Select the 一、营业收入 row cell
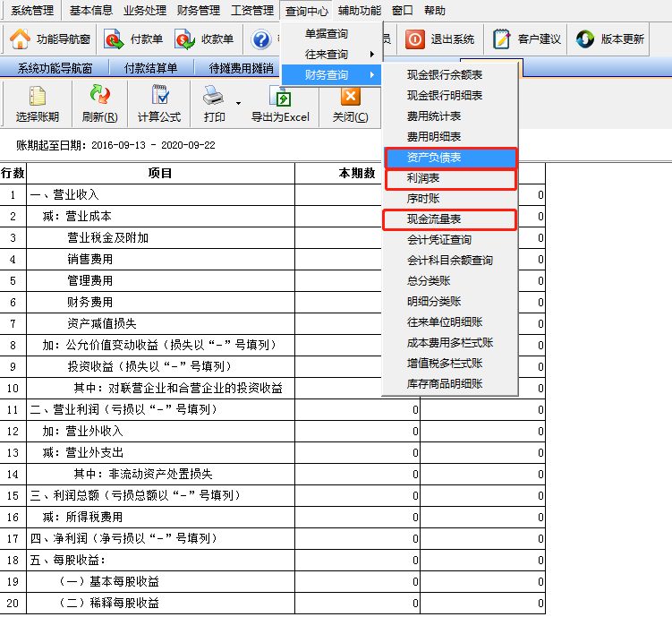This screenshot has width=672, height=617. tap(160, 195)
